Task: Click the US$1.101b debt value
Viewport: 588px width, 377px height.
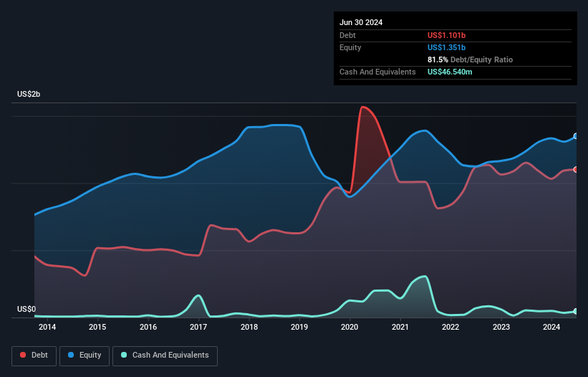Action: tap(446, 35)
